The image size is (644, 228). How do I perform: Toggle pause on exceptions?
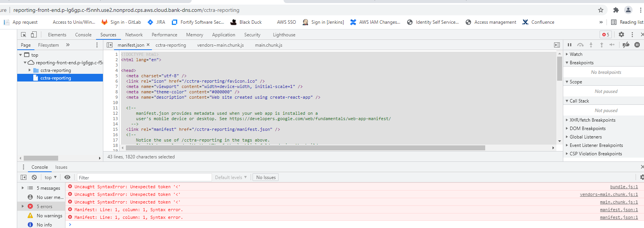(637, 45)
